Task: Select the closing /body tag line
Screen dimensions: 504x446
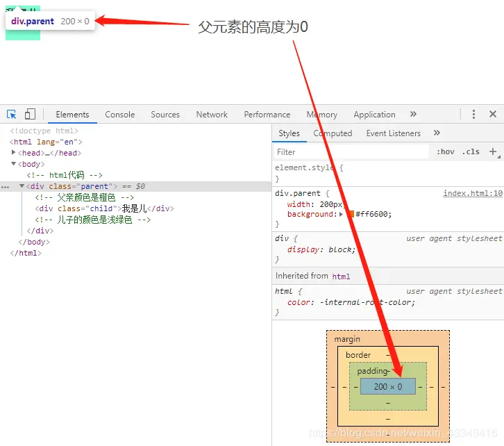Action: (x=34, y=242)
